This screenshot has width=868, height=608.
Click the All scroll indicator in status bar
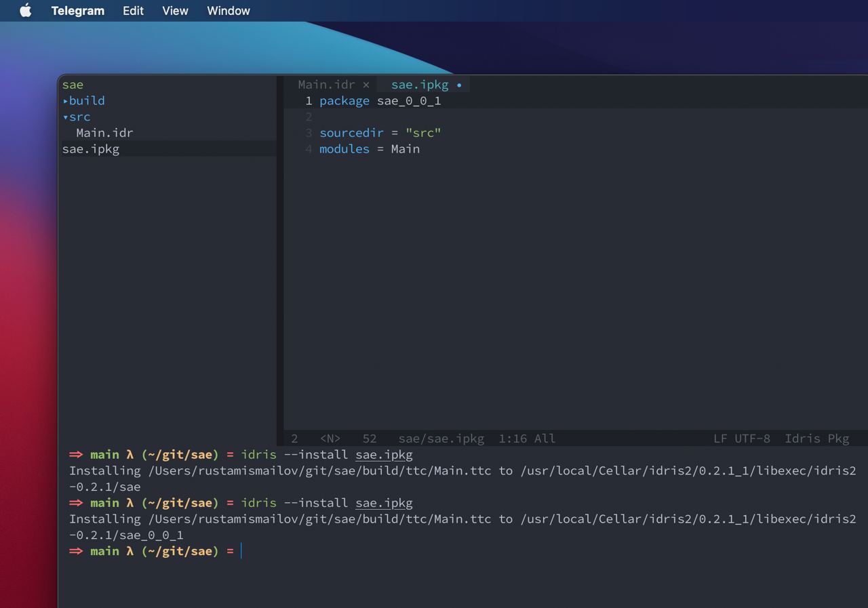click(x=545, y=439)
